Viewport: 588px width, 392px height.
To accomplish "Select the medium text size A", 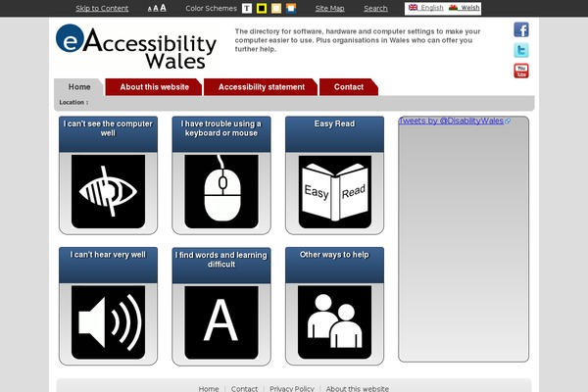I will tap(156, 9).
